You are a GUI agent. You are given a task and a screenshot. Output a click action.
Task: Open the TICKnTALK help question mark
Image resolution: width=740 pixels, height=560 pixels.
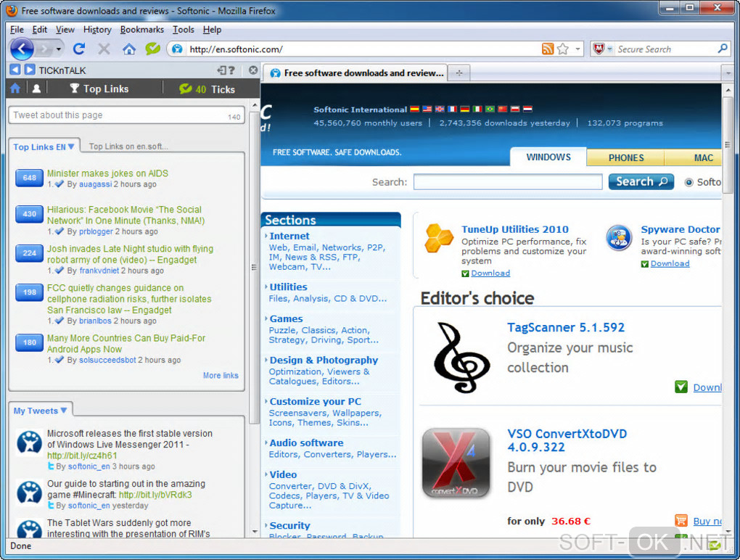(x=231, y=70)
